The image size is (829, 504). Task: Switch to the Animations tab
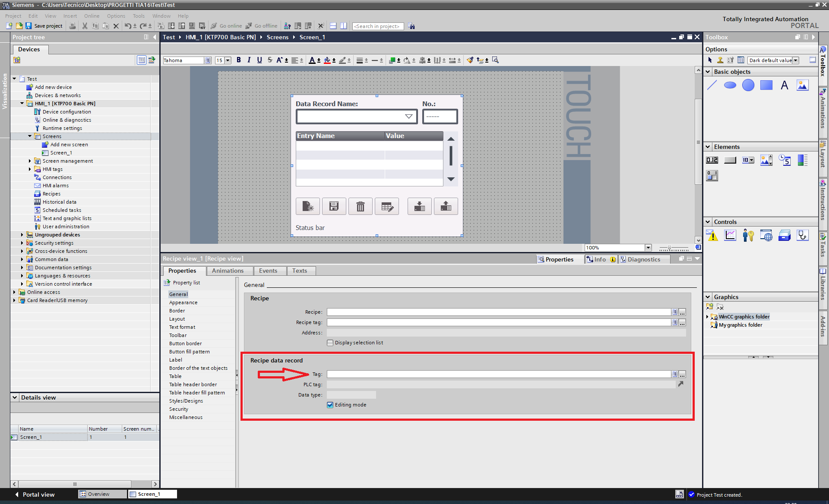tap(228, 271)
